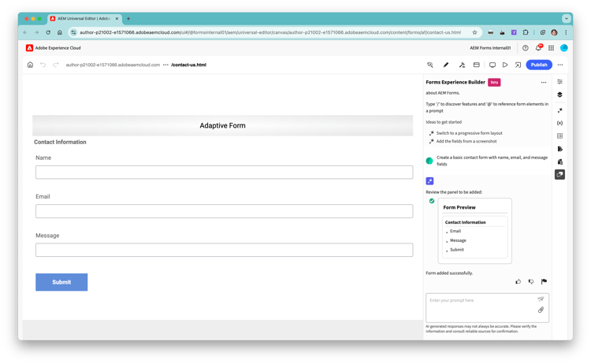Open the browser extensions puzzle icon
Image resolution: width=591 pixels, height=364 pixels.
(x=526, y=32)
